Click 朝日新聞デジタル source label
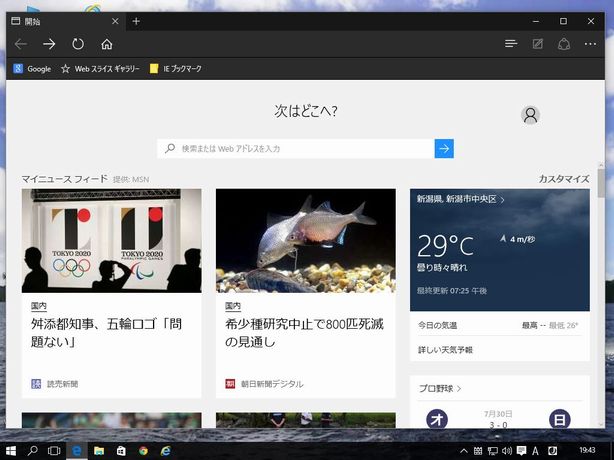Image resolution: width=614 pixels, height=460 pixels. point(264,384)
